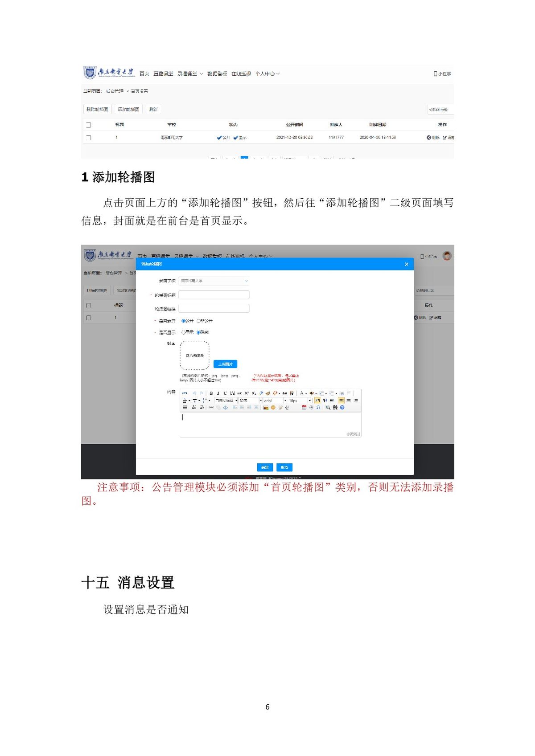
Task: Insert an emoticon with the smiley icon
Action: pos(273,407)
